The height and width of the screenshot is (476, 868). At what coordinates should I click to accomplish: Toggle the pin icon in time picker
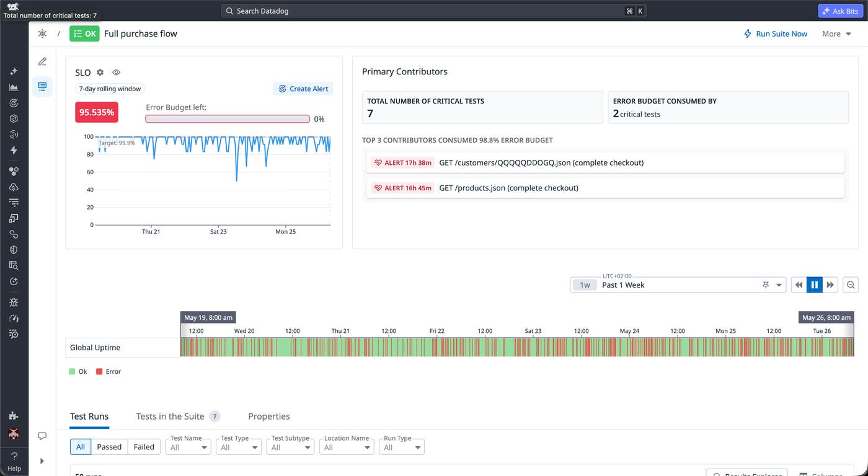pos(766,285)
